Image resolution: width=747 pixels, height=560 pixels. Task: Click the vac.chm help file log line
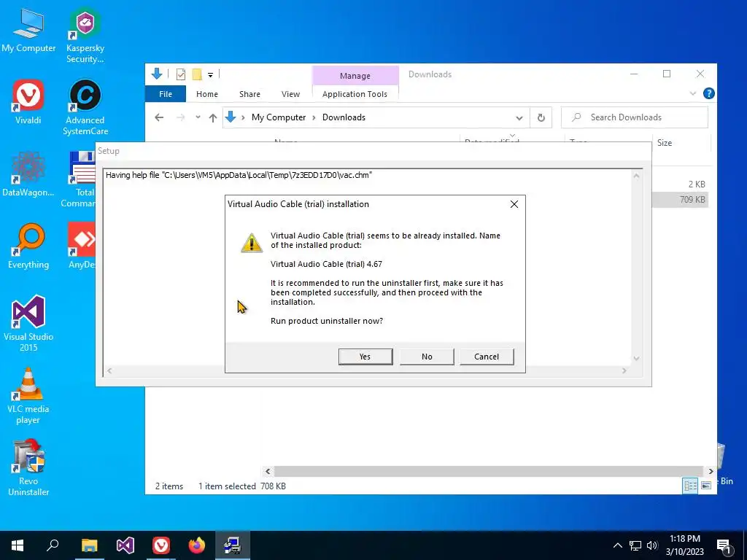[239, 175]
